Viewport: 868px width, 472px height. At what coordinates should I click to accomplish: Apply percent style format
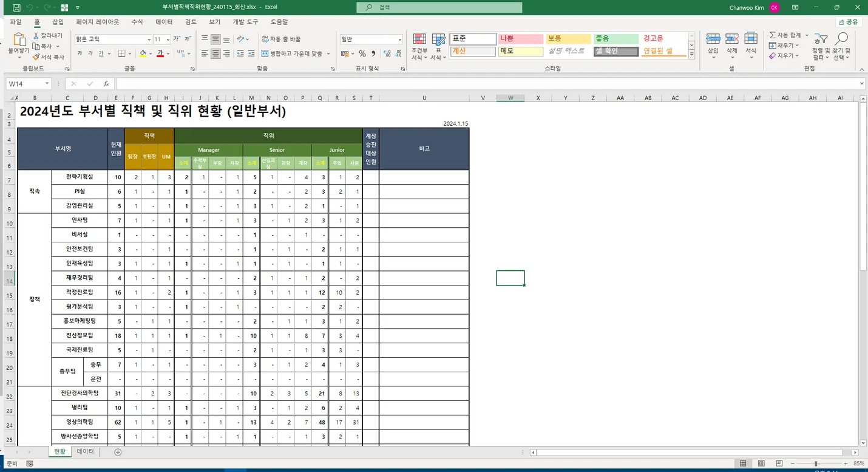[362, 53]
